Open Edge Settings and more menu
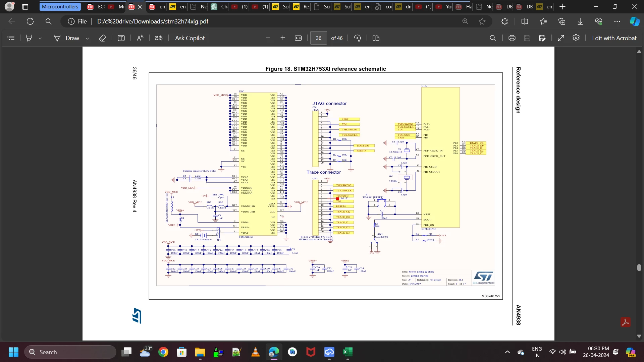Screen dimensions: 644x362 pyautogui.click(x=617, y=21)
